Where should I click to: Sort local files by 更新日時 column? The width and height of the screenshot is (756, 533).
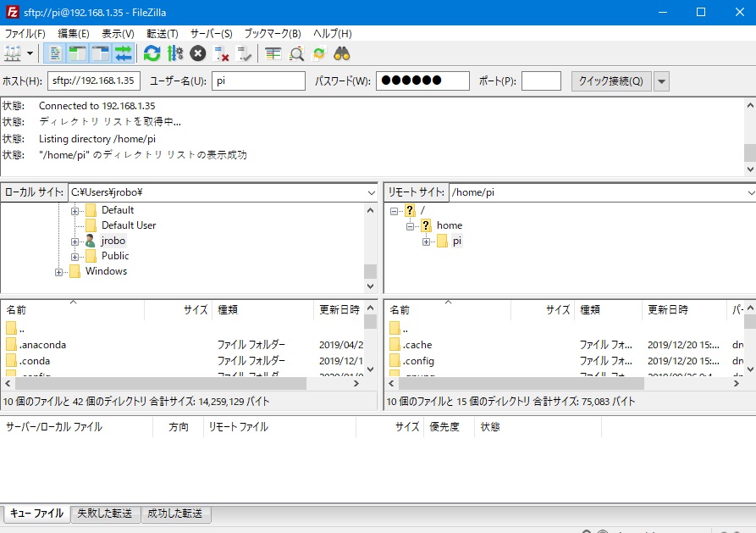[x=339, y=309]
